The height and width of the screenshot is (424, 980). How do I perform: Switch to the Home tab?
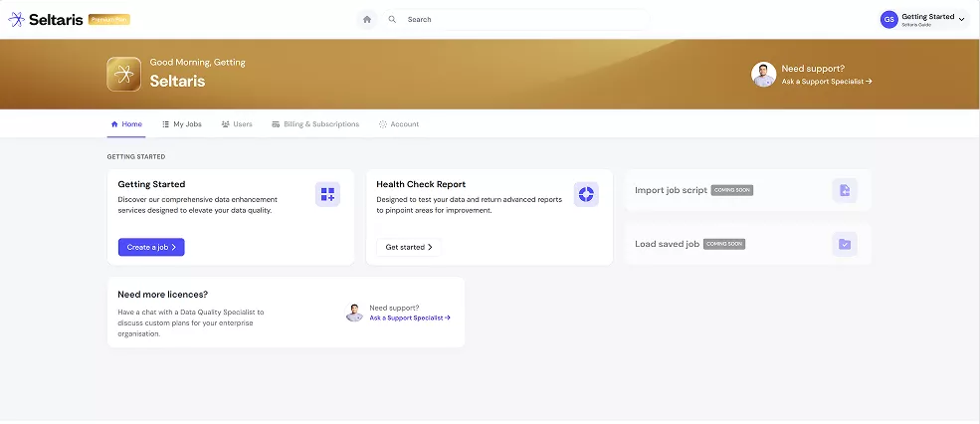point(126,124)
